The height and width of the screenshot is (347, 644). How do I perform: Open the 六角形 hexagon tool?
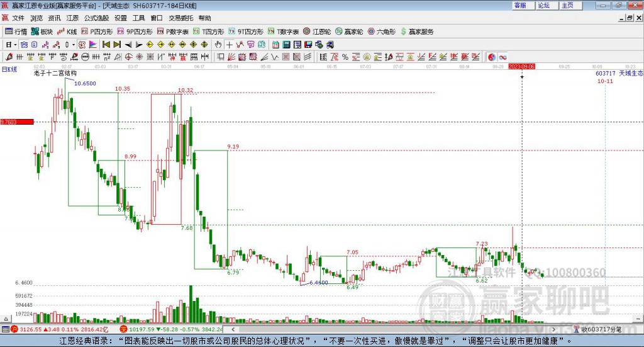tap(382, 31)
